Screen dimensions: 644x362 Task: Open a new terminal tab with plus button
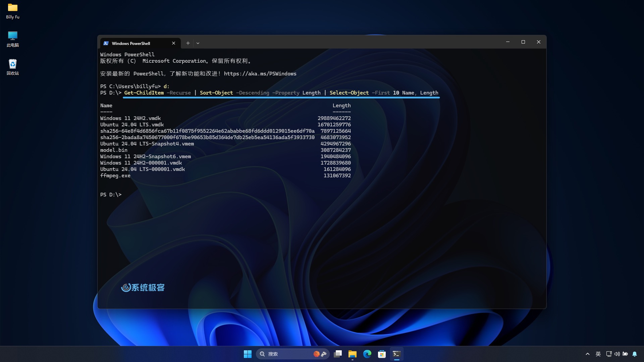point(188,43)
